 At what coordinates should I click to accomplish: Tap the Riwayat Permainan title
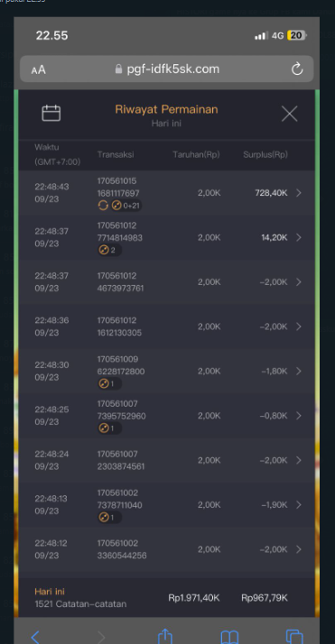(166, 109)
